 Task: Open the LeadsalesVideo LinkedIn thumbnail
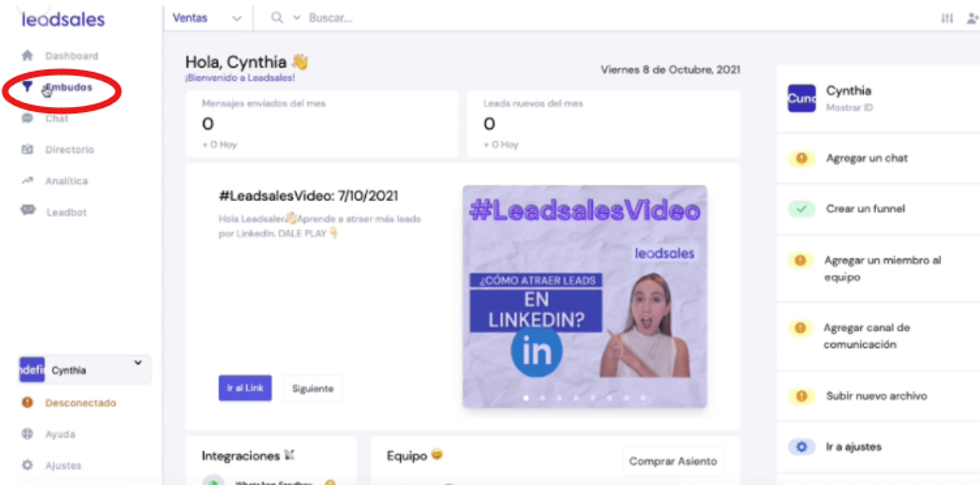584,296
